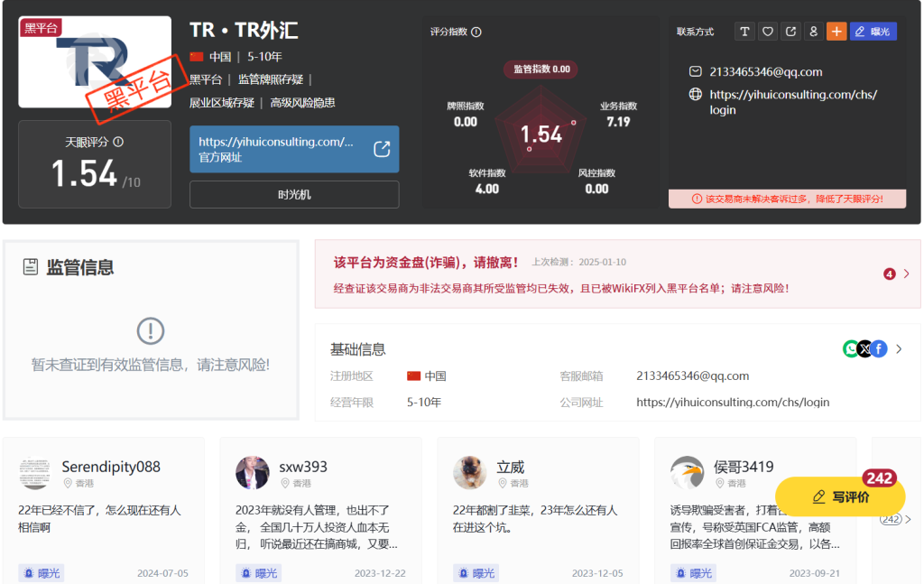Click the 高级风险隐患 tag
The height and width of the screenshot is (584, 924).
click(302, 103)
